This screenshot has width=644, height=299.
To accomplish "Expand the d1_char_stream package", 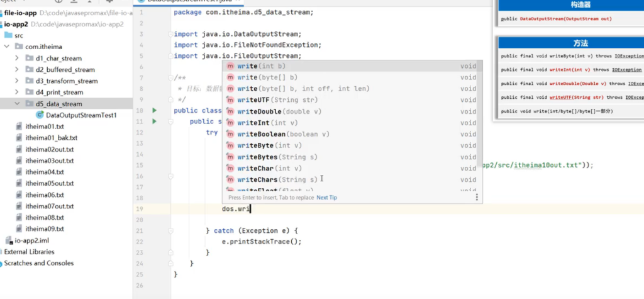I will (17, 58).
